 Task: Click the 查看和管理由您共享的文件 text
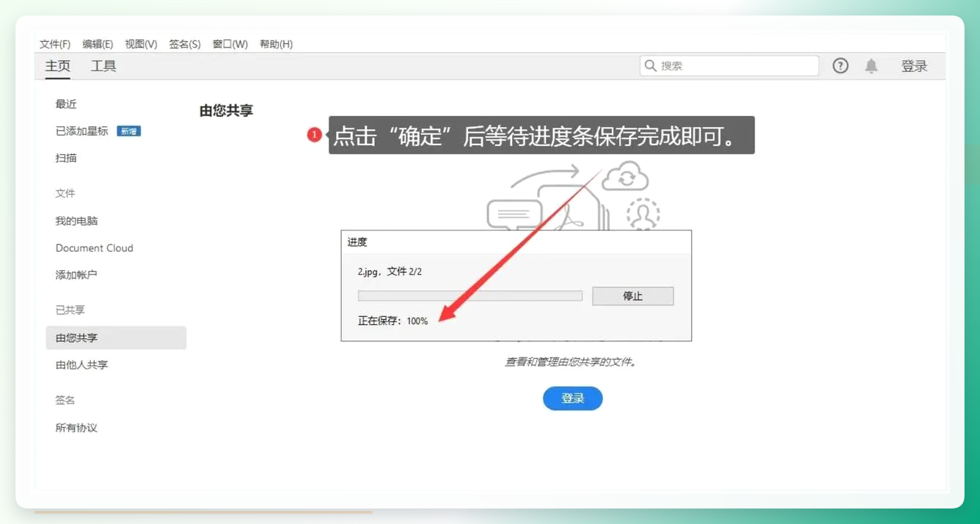[x=571, y=362]
